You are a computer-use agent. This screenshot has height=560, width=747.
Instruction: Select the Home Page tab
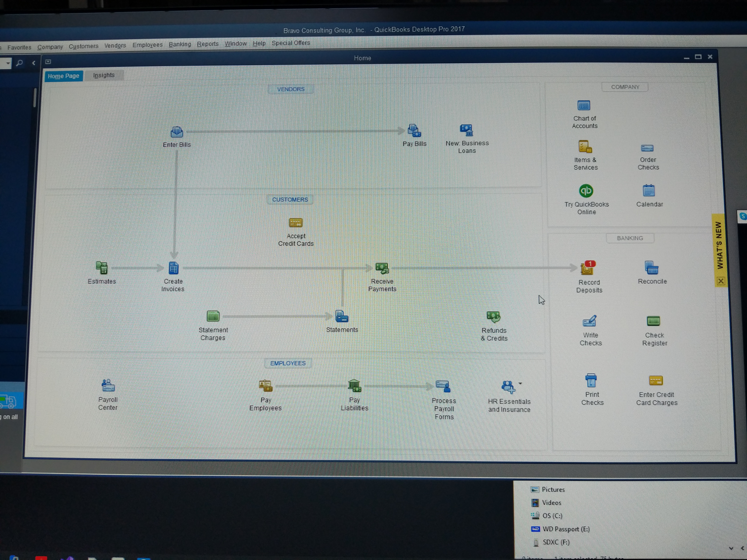click(x=63, y=76)
